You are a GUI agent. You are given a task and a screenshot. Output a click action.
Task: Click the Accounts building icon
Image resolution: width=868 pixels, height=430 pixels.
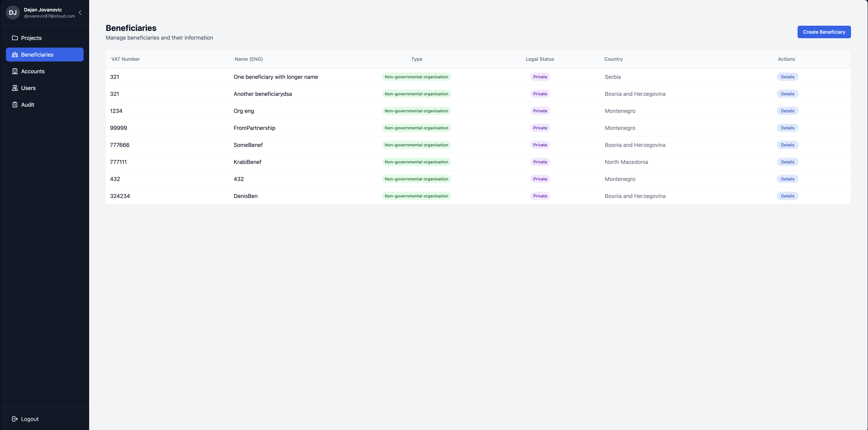15,71
